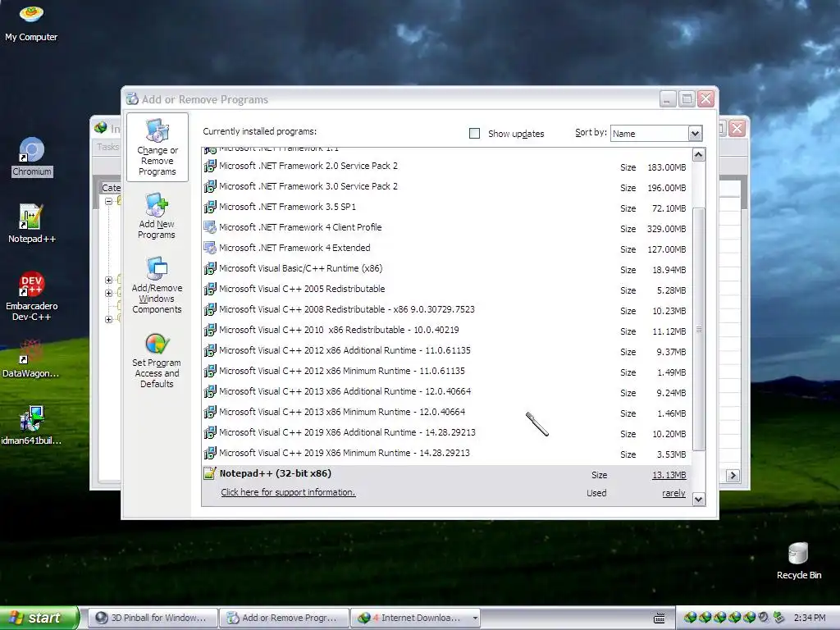Select Visual C++ 2012 x86 Minimum Runtime
This screenshot has height=630, width=840.
point(447,372)
